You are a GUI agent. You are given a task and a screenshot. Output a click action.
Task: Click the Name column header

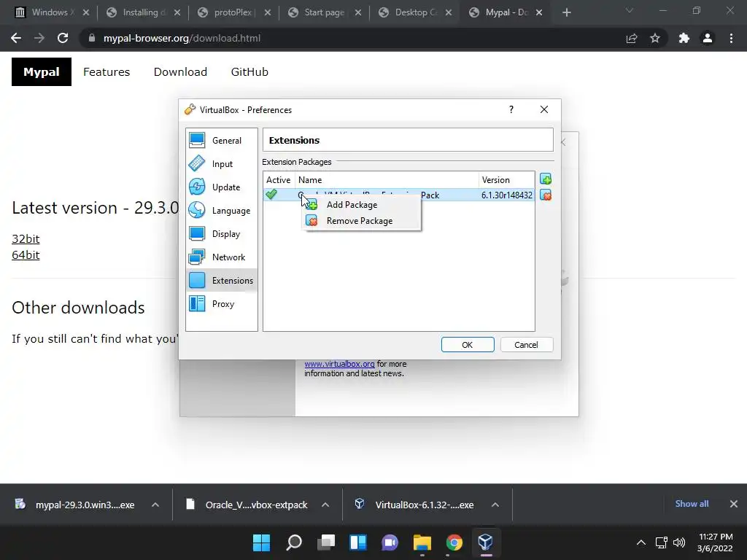[387, 180]
